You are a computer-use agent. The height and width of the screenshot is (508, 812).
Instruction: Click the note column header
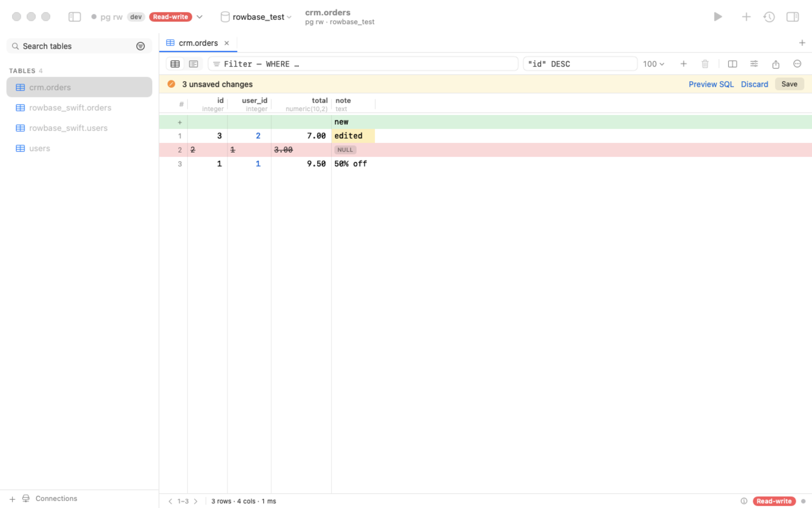tap(353, 104)
